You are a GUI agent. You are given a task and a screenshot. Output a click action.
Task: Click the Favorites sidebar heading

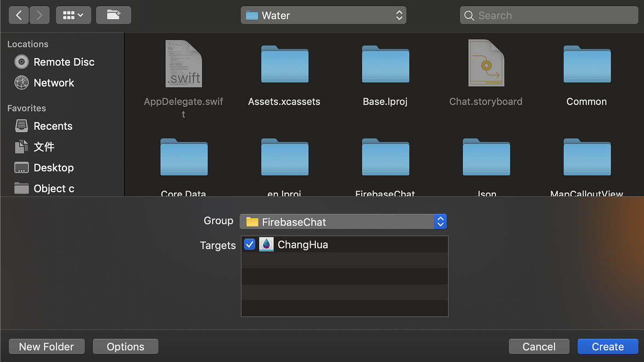pos(27,108)
